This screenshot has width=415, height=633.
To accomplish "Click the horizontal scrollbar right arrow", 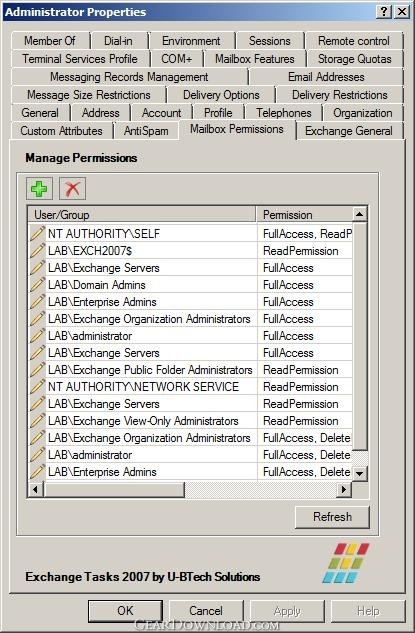I will [x=344, y=489].
